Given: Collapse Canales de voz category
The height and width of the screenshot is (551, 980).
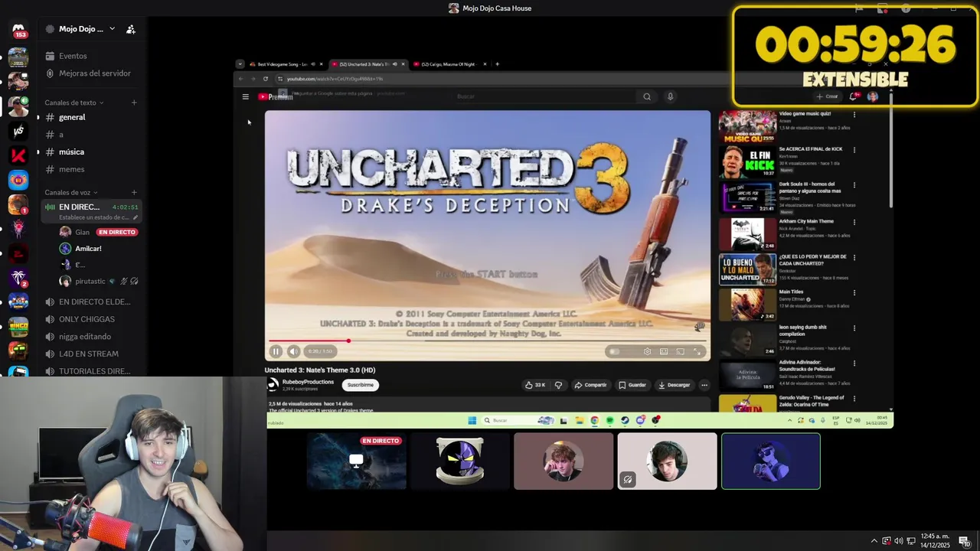Looking at the screenshot, I should 71,193.
